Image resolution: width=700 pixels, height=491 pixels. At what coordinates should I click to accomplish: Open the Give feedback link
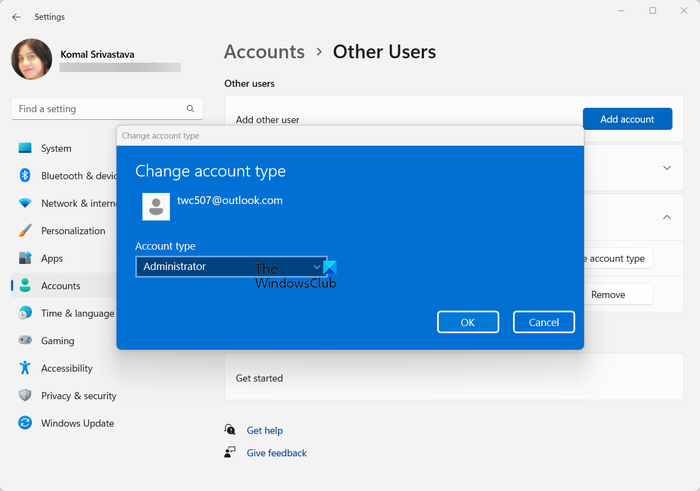pyautogui.click(x=276, y=453)
